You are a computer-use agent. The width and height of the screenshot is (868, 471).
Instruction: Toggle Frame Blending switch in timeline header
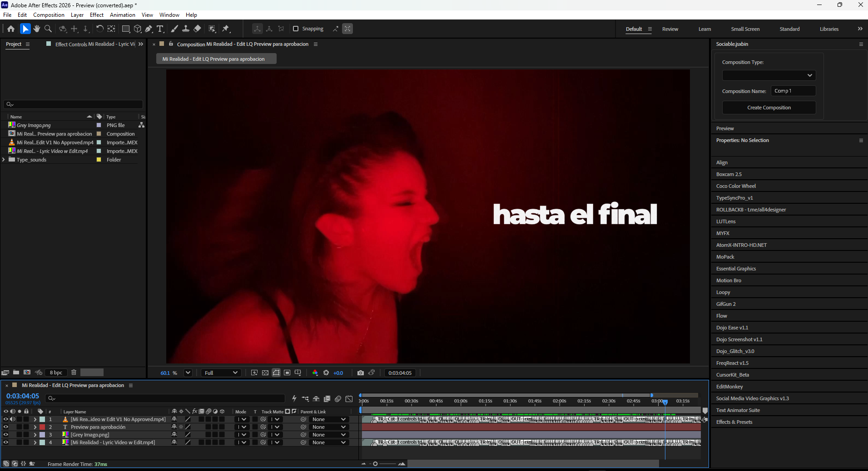click(327, 399)
